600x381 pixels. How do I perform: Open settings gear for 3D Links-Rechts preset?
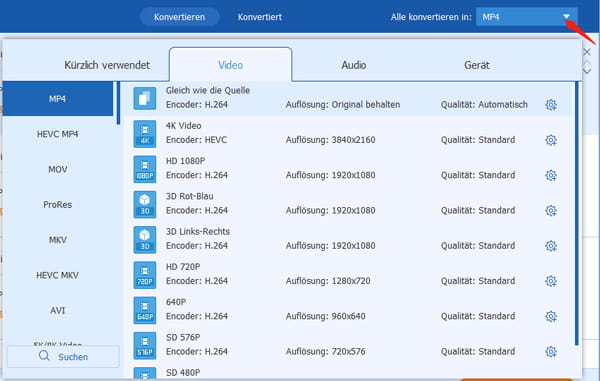551,246
